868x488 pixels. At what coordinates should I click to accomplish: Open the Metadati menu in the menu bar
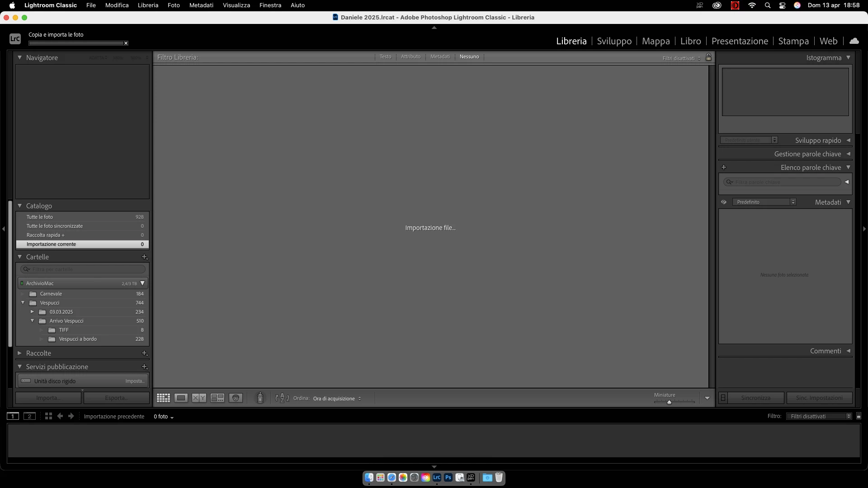click(201, 5)
